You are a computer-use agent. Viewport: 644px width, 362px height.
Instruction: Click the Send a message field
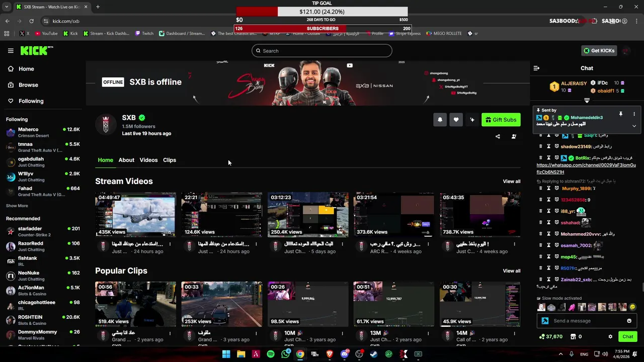tap(588, 321)
